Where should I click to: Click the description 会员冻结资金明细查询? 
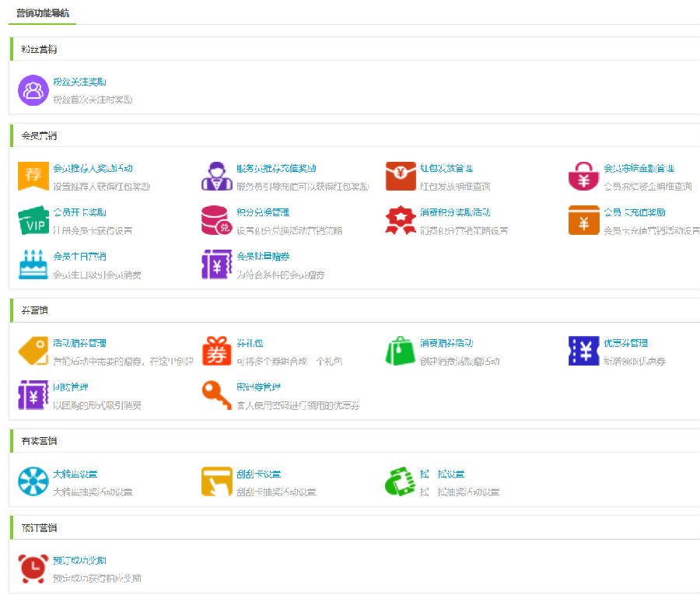(x=648, y=186)
